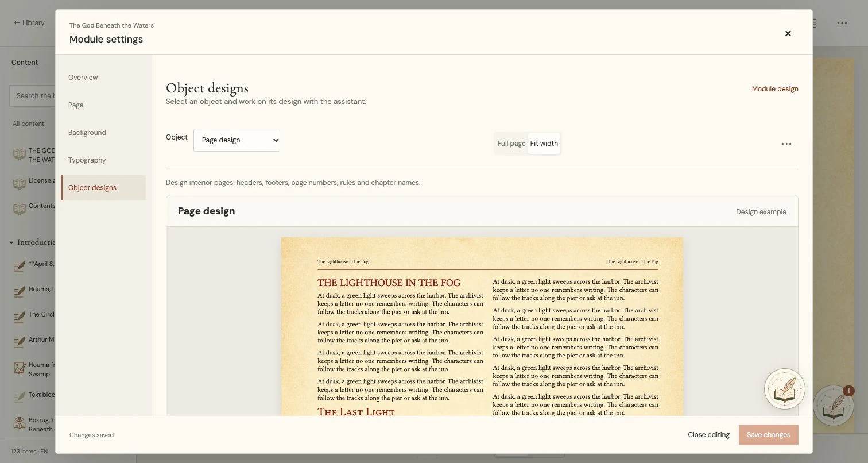Screen dimensions: 868x463
Task: Close the Module settings dialog with X
Action: (788, 33)
